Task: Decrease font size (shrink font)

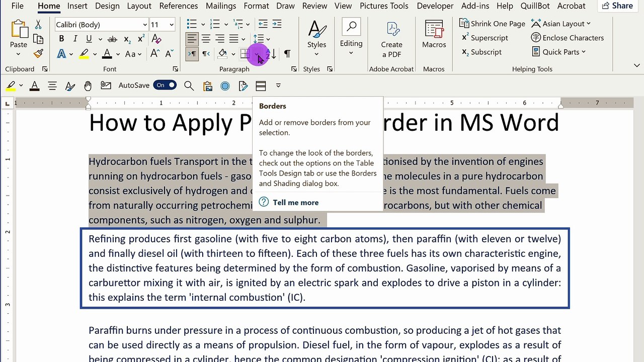Action: tap(169, 54)
